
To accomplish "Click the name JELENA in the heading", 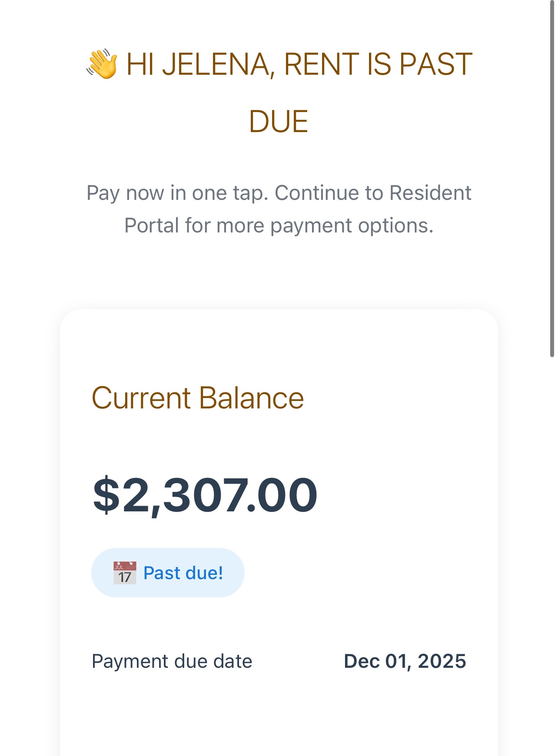I will (x=218, y=64).
